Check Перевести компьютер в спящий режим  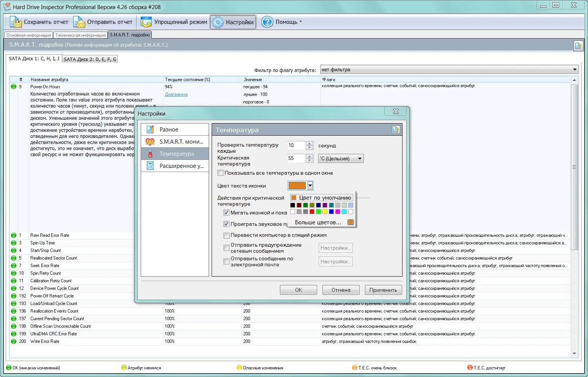226,235
